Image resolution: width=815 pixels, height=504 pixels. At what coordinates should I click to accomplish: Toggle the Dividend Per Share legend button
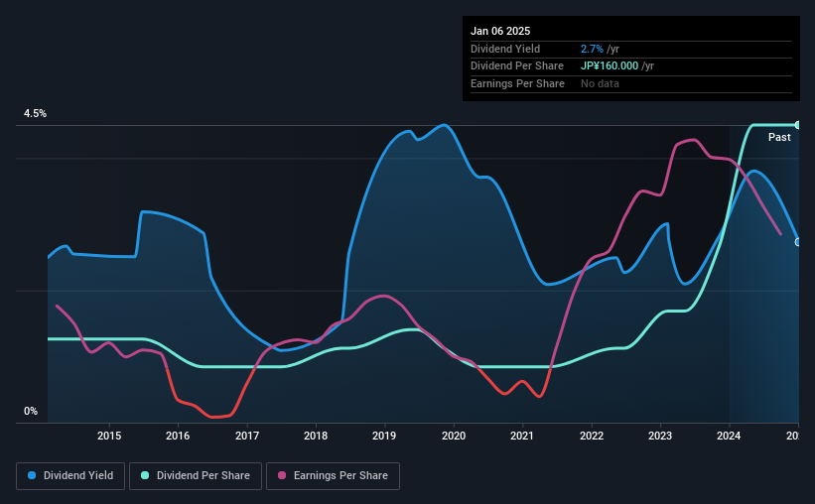coord(196,476)
